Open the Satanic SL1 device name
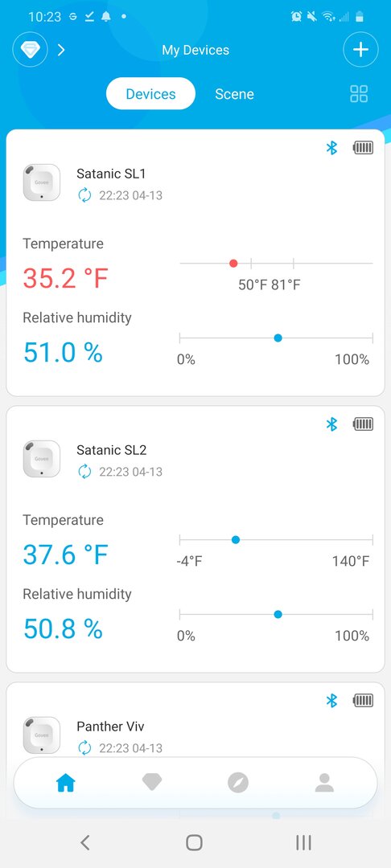This screenshot has height=868, width=391. tap(111, 174)
